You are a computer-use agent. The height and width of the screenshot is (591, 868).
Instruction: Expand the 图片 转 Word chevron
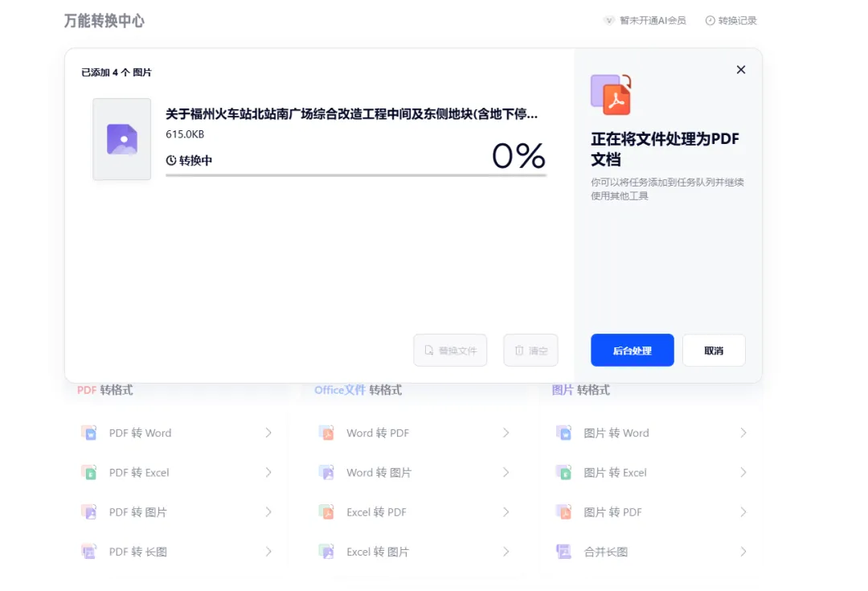click(743, 433)
